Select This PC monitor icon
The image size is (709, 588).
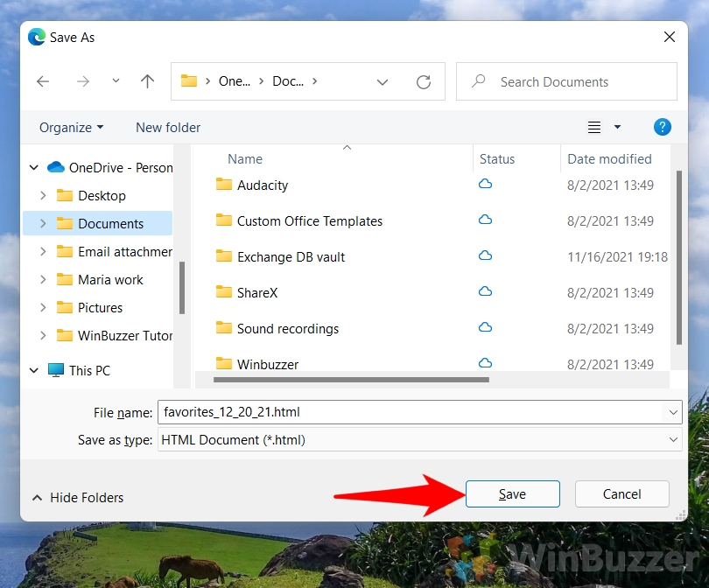(56, 370)
